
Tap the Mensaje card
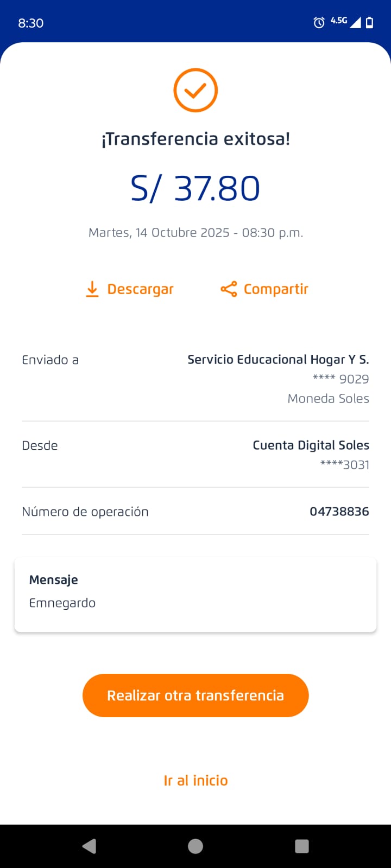(195, 595)
